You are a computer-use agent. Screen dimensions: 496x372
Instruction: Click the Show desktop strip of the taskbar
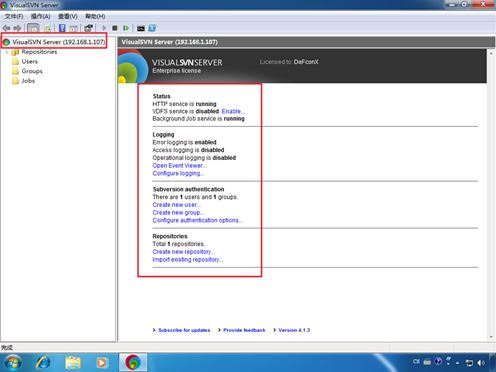(493, 363)
